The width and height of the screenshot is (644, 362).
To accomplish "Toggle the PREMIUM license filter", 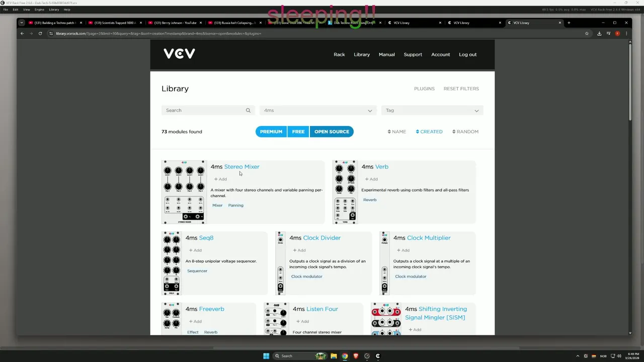I will pyautogui.click(x=271, y=132).
